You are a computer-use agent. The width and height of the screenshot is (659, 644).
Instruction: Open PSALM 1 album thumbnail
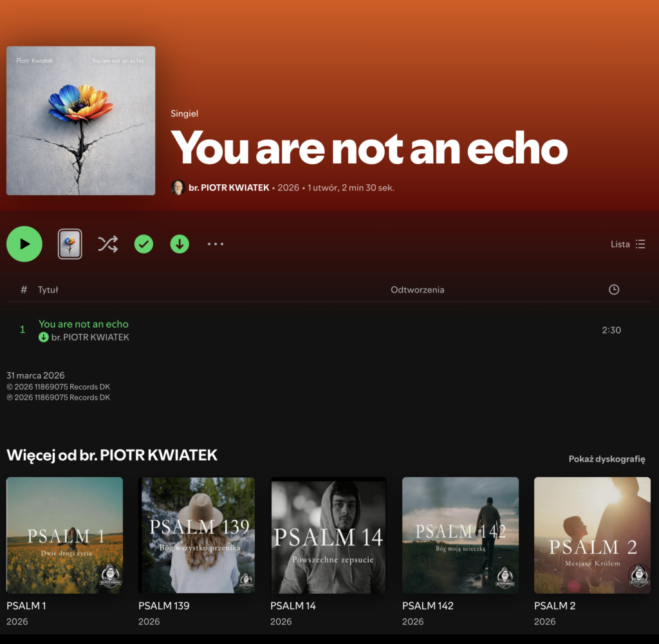[x=65, y=535]
